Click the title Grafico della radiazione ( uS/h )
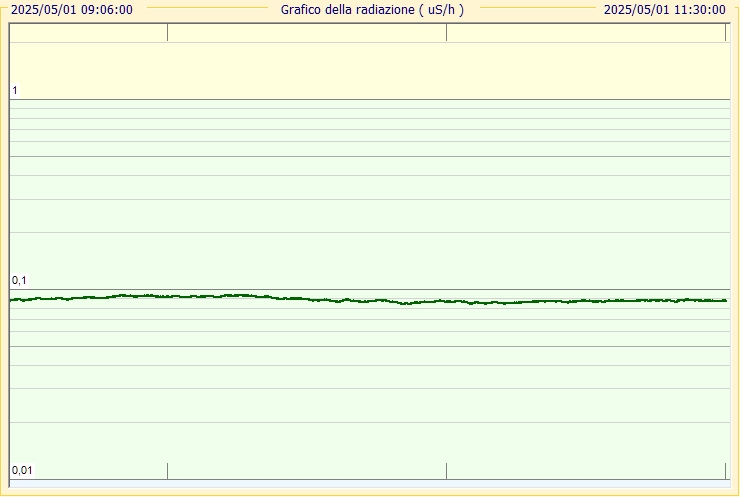Screen dimensions: 740x497 click(372, 9)
